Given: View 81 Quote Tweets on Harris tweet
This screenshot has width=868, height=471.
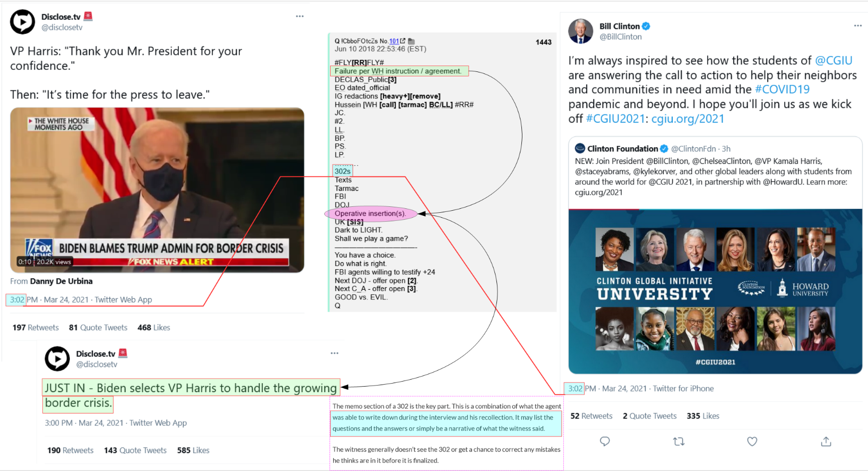Looking at the screenshot, I should 98,328.
